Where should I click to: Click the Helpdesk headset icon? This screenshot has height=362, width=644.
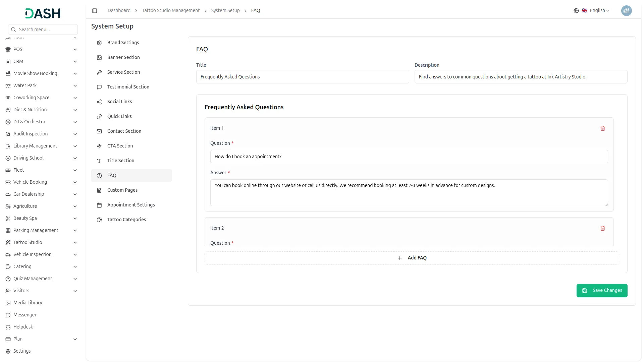point(8,327)
